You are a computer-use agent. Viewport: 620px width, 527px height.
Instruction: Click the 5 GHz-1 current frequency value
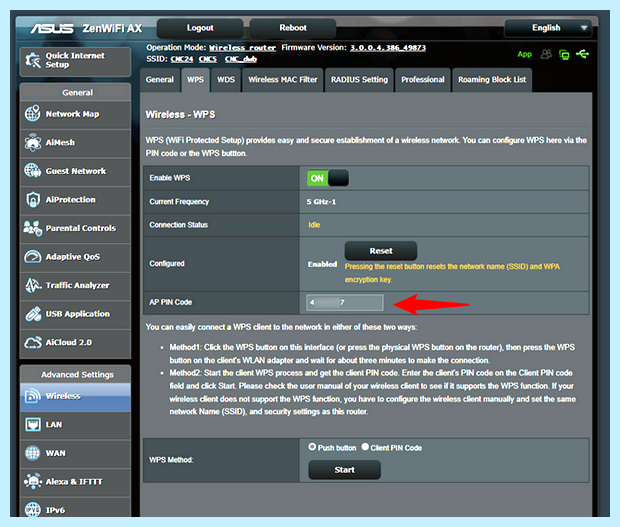point(321,202)
